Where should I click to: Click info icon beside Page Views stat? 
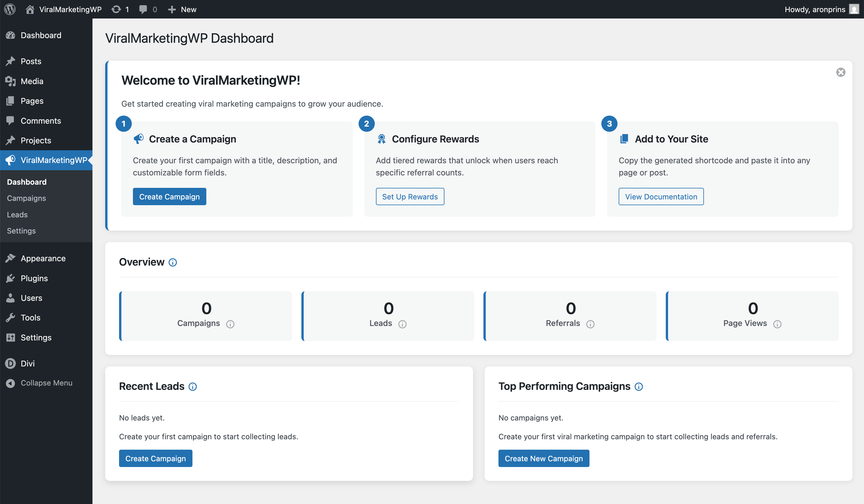[x=777, y=324]
